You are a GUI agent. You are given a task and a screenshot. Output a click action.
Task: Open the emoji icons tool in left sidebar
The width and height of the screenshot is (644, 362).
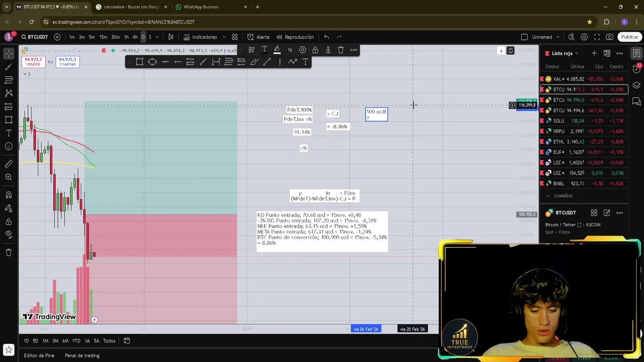pos(9,146)
